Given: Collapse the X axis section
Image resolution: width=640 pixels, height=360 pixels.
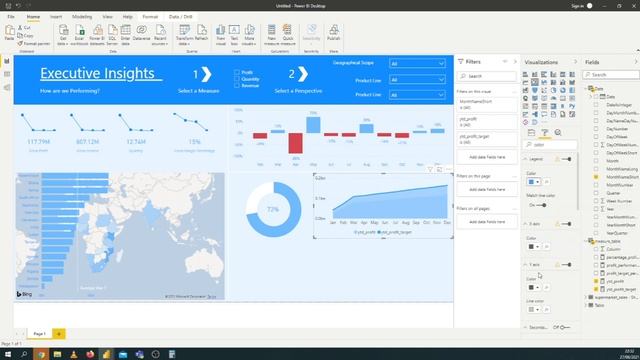Looking at the screenshot, I should point(526,224).
